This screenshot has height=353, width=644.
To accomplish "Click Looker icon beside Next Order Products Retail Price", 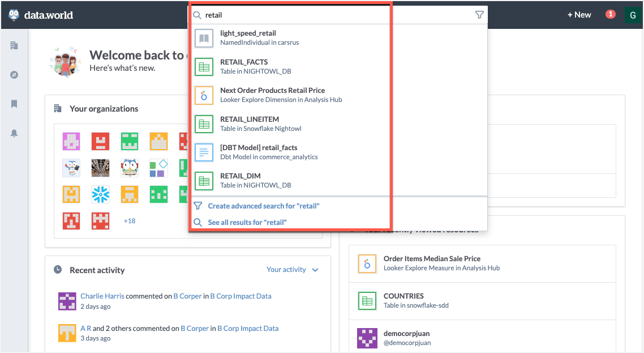I will pyautogui.click(x=204, y=95).
